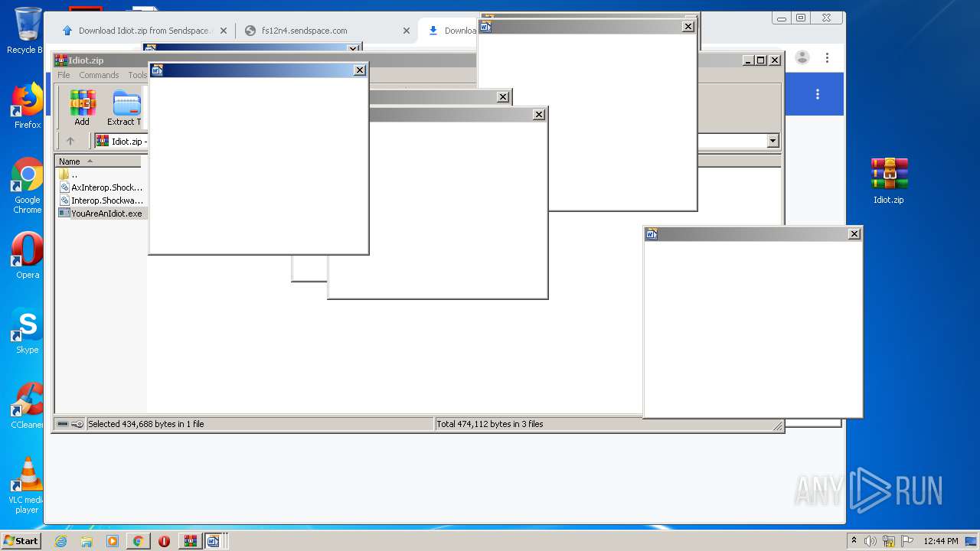
Task: Open the CCleaner desktop shortcut
Action: pos(28,406)
